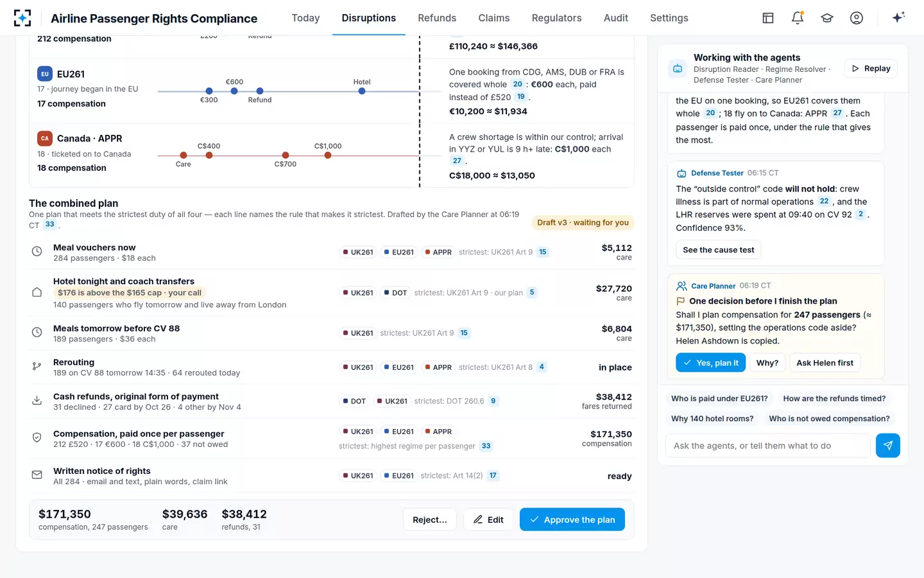
Task: Open the Regulators tab
Action: pyautogui.click(x=556, y=18)
